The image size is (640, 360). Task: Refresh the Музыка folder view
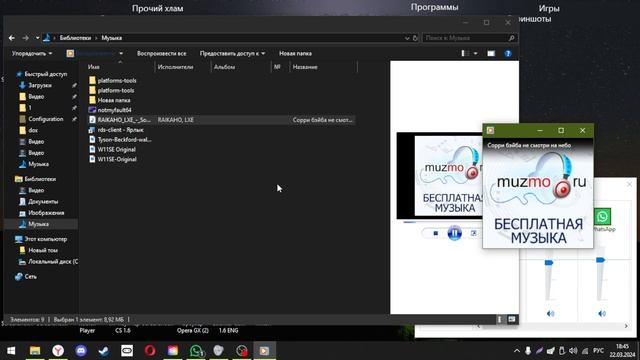pyautogui.click(x=415, y=38)
